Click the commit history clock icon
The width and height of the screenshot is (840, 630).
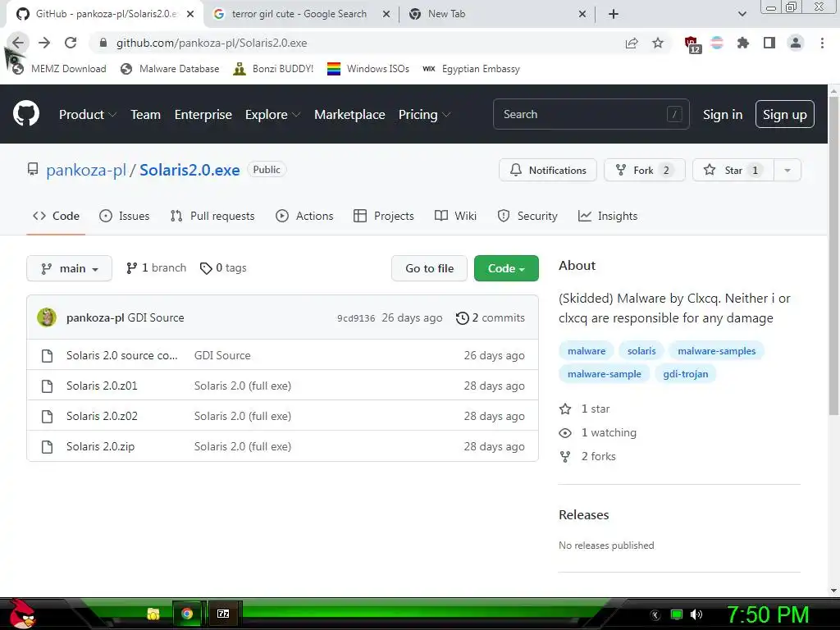[x=463, y=318]
